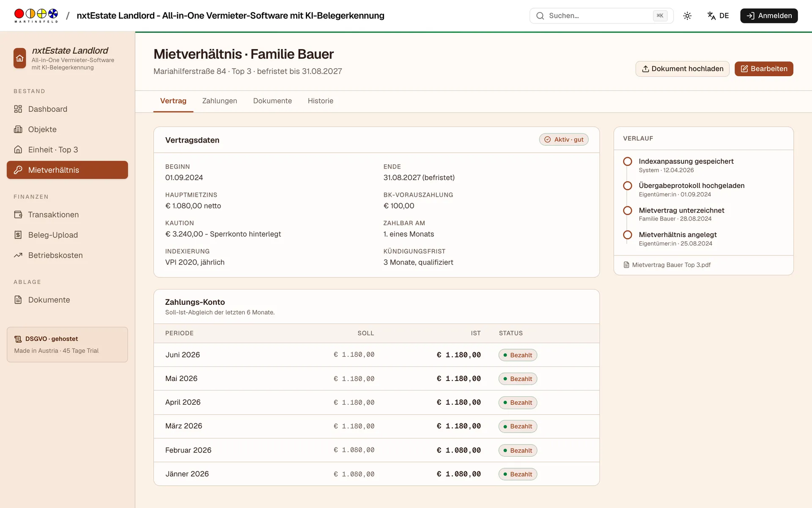Image resolution: width=812 pixels, height=508 pixels.
Task: Click the STATUS column header
Action: [510, 333]
